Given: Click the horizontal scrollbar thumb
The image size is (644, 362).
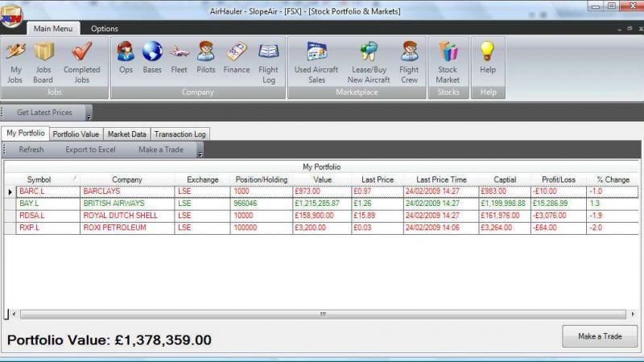Looking at the screenshot, I should (x=323, y=315).
